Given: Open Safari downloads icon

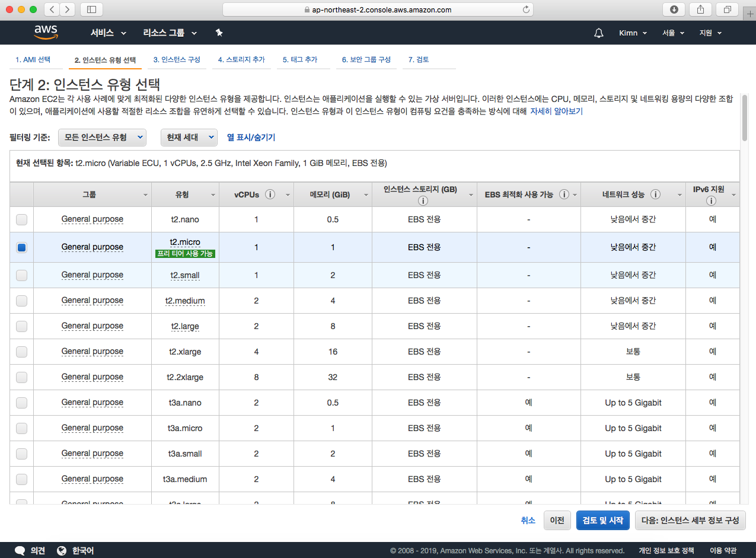Looking at the screenshot, I should [674, 9].
